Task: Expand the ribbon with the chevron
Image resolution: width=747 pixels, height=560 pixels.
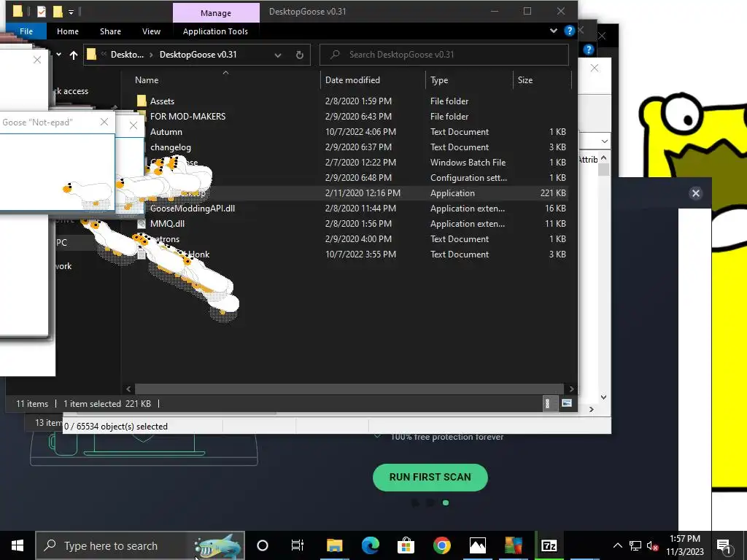Action: (554, 31)
